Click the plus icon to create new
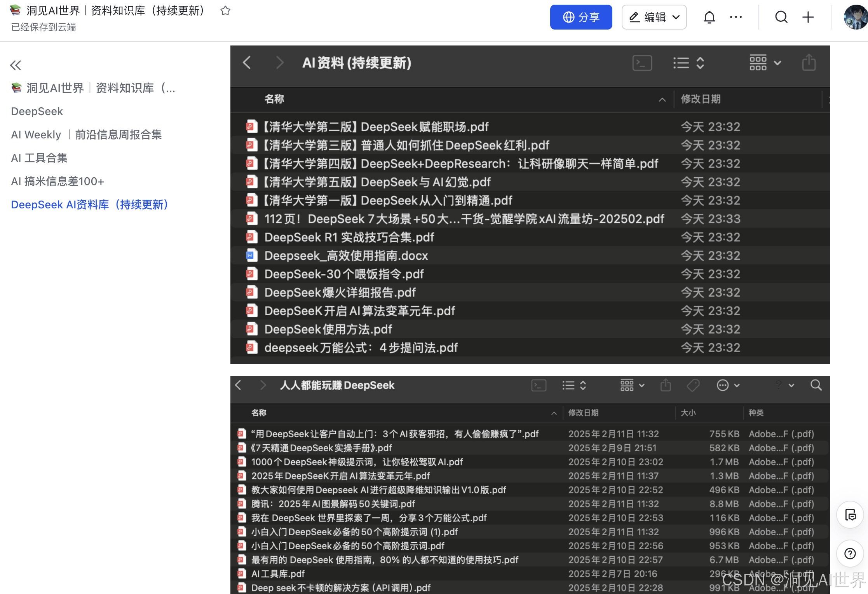The image size is (868, 594). click(x=808, y=17)
